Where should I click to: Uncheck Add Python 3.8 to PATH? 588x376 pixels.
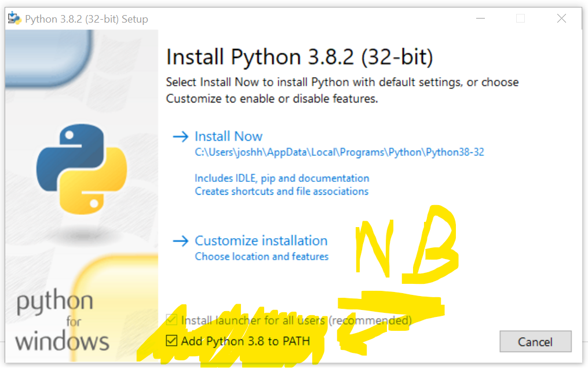click(x=171, y=341)
